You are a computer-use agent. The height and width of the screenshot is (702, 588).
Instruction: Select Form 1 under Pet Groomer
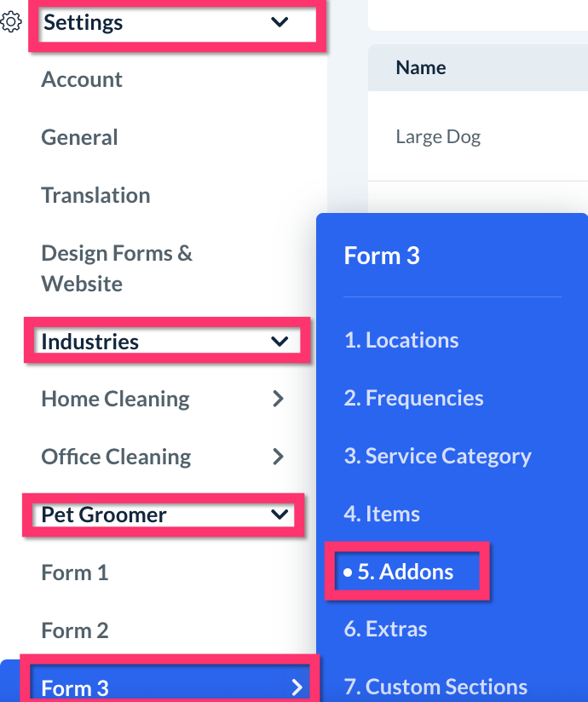(75, 573)
